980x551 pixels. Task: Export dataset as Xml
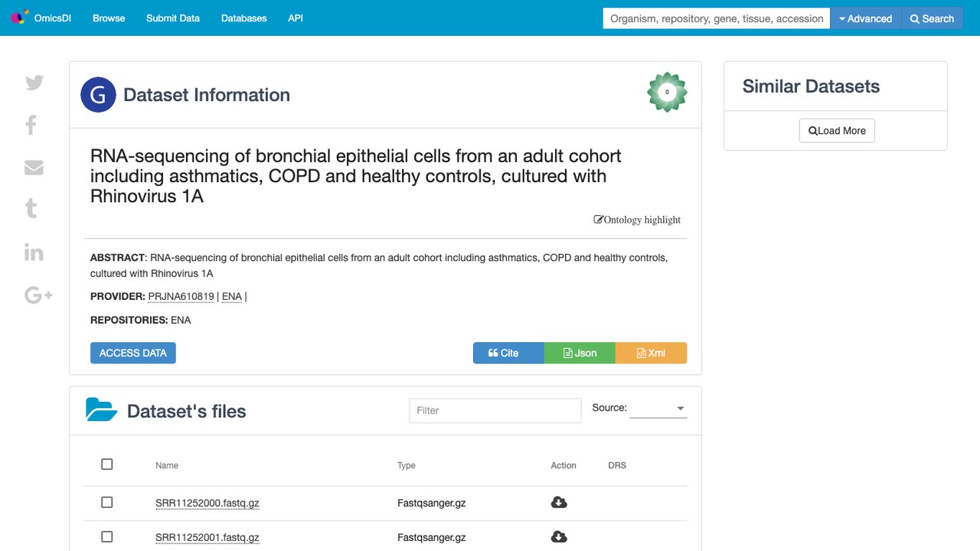click(651, 353)
